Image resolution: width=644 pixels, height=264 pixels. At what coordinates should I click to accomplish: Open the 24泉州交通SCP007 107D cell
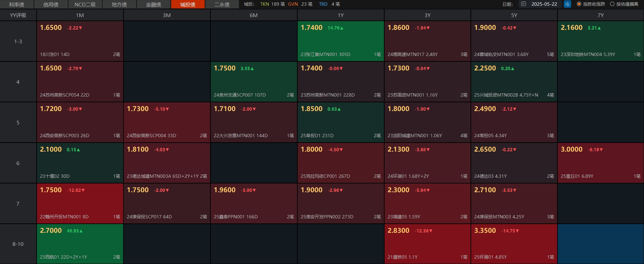click(254, 82)
